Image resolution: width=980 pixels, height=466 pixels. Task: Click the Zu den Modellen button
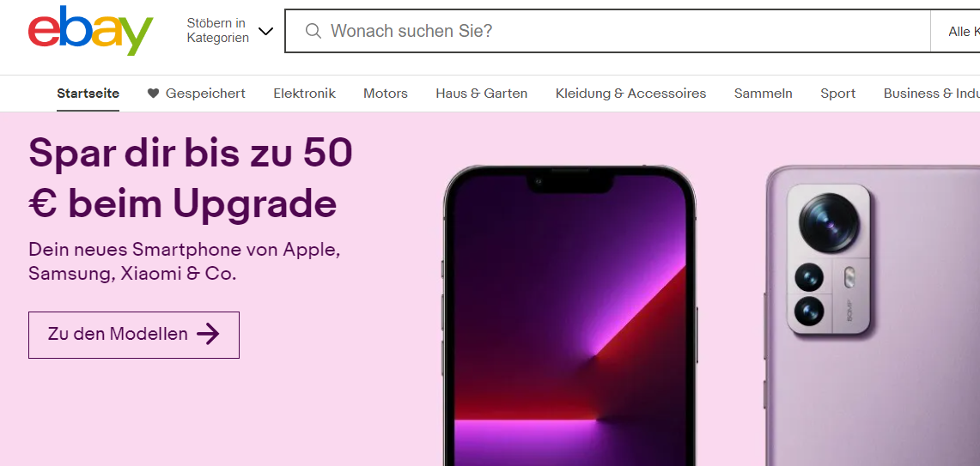pyautogui.click(x=134, y=335)
